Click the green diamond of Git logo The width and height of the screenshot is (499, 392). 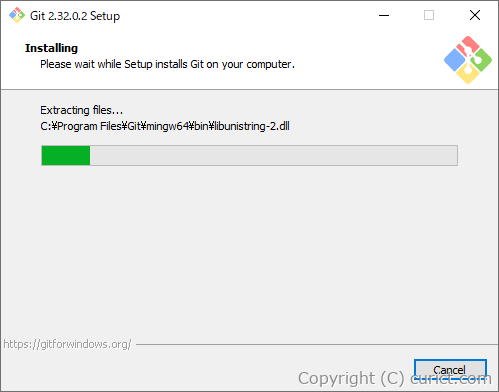click(x=481, y=60)
